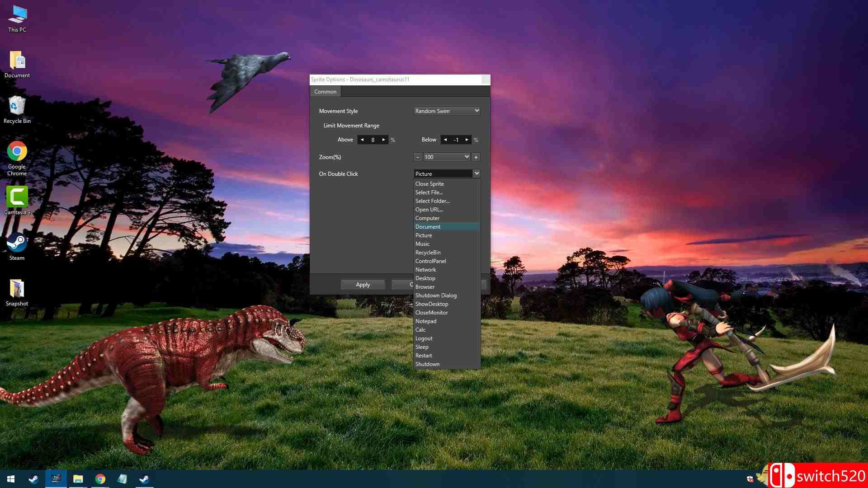Click the Steam desktop shortcut
This screenshot has width=868, height=488.
17,243
